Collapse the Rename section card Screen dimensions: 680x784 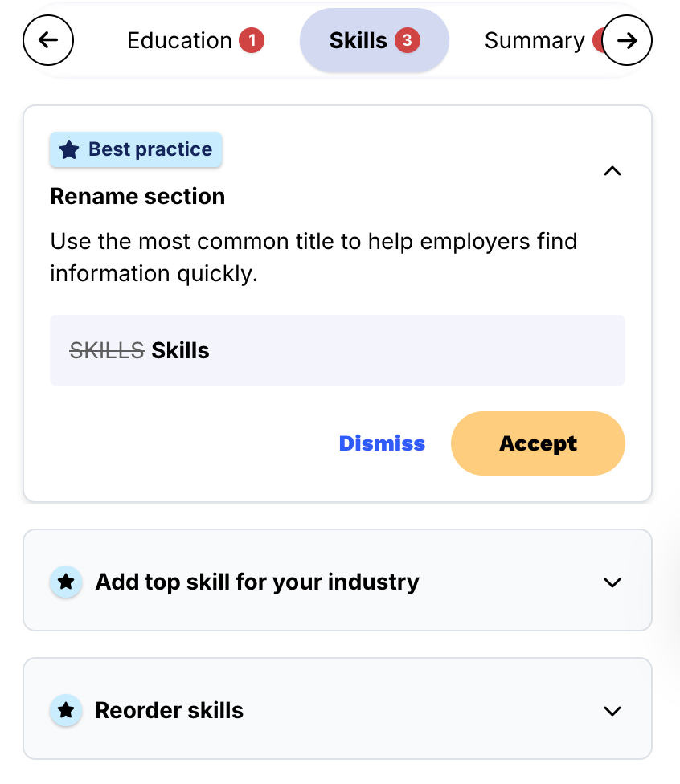[x=612, y=171]
